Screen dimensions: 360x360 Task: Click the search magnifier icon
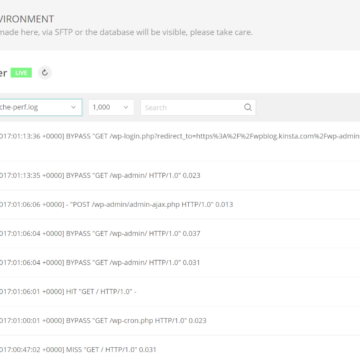coord(248,107)
